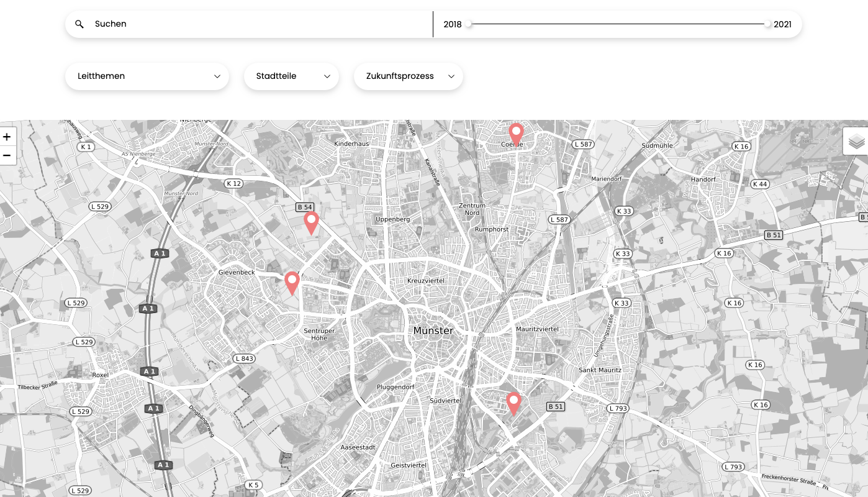
Task: Click the Mariendorf map label
Action: click(607, 179)
